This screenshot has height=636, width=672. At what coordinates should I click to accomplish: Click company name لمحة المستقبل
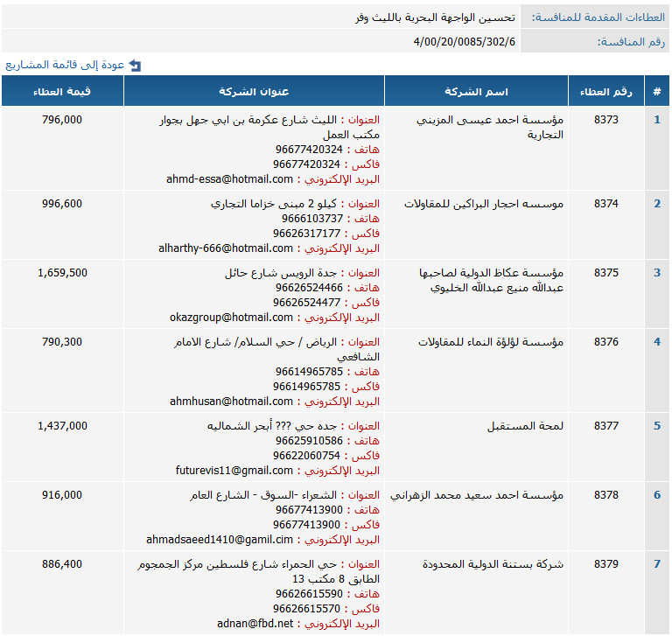525,426
